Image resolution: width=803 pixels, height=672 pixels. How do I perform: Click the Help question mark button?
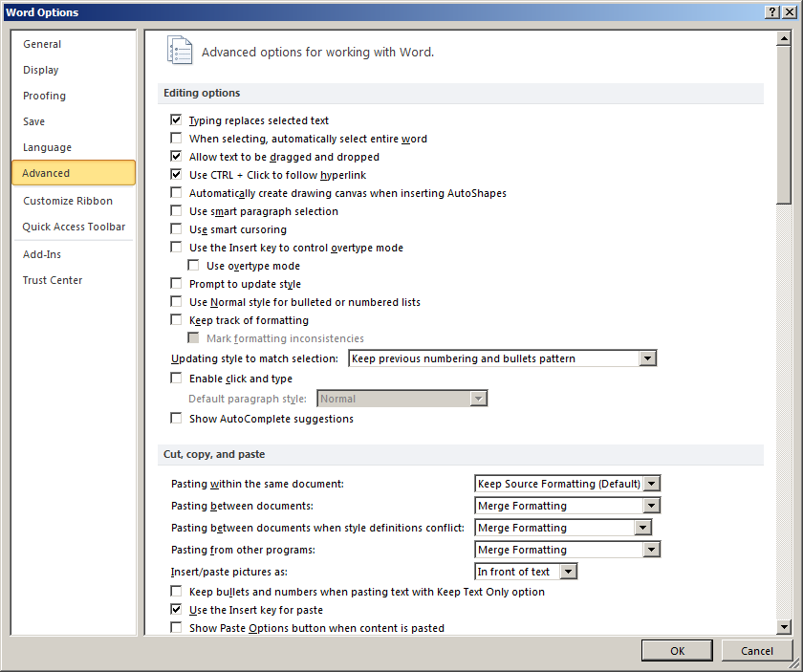coord(770,11)
